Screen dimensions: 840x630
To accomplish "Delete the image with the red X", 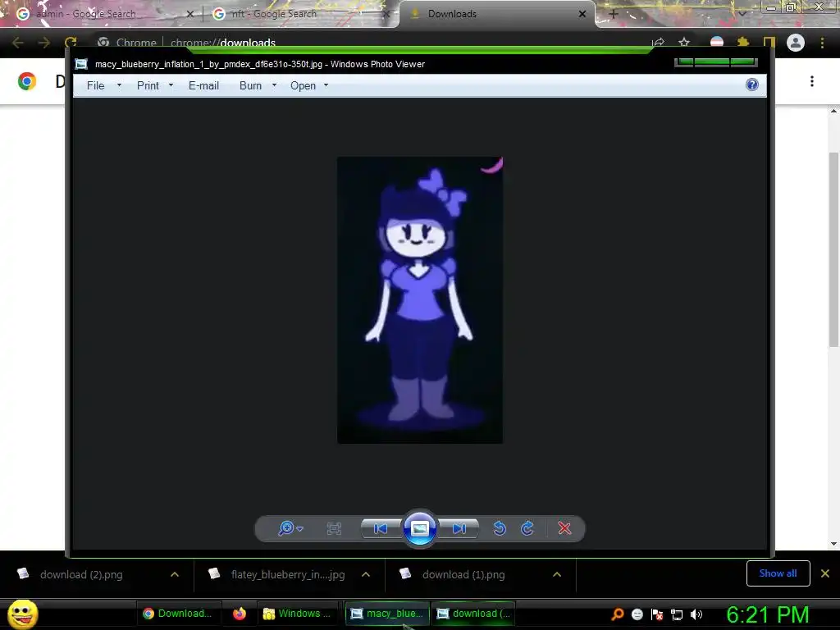I will click(x=564, y=528).
